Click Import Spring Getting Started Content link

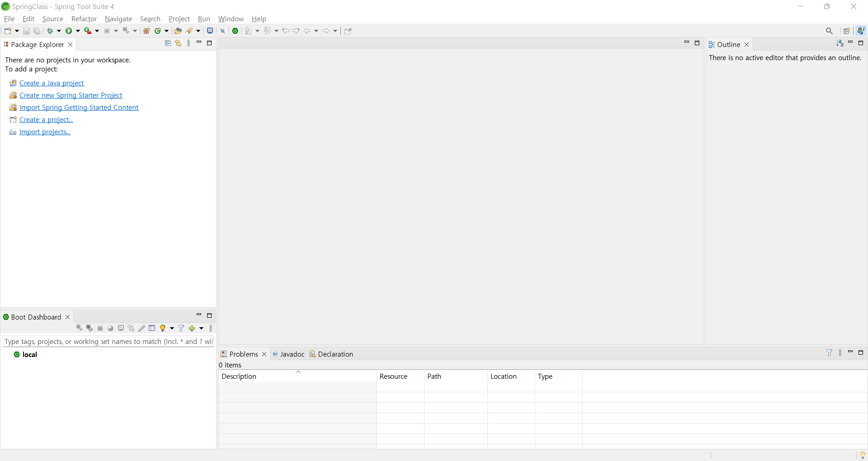tap(79, 107)
